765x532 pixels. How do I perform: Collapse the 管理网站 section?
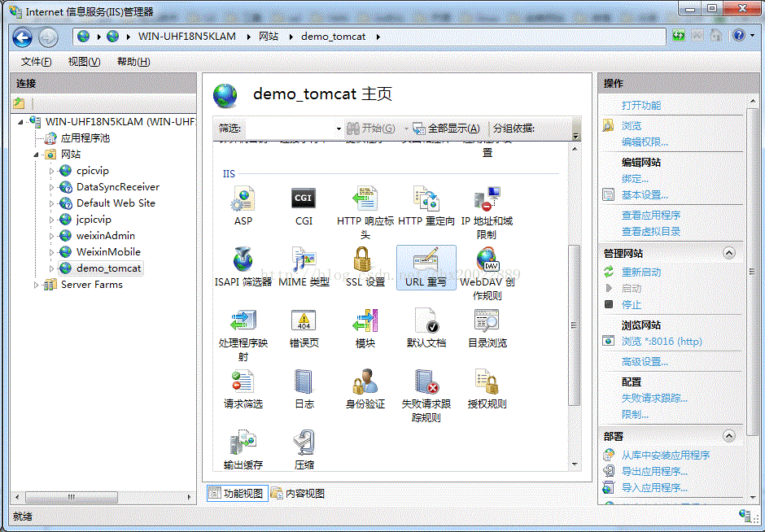(729, 253)
